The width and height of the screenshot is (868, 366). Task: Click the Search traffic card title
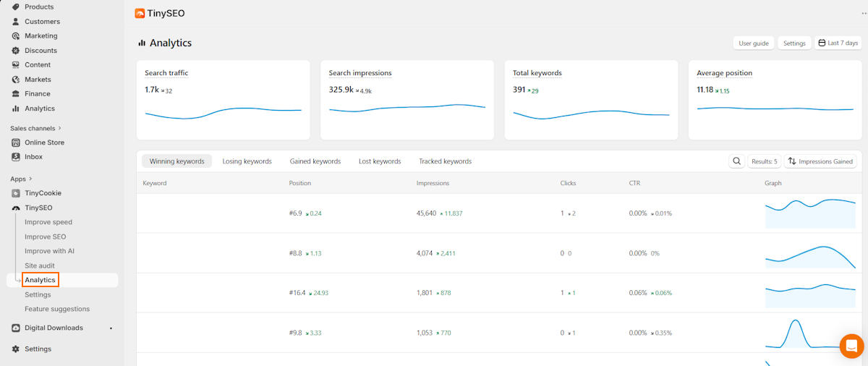(166, 73)
